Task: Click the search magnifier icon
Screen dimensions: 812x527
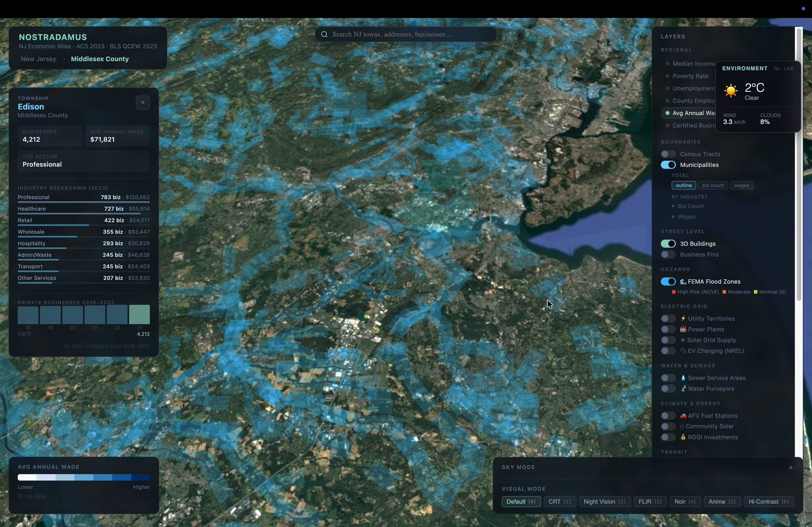Action: (x=324, y=34)
